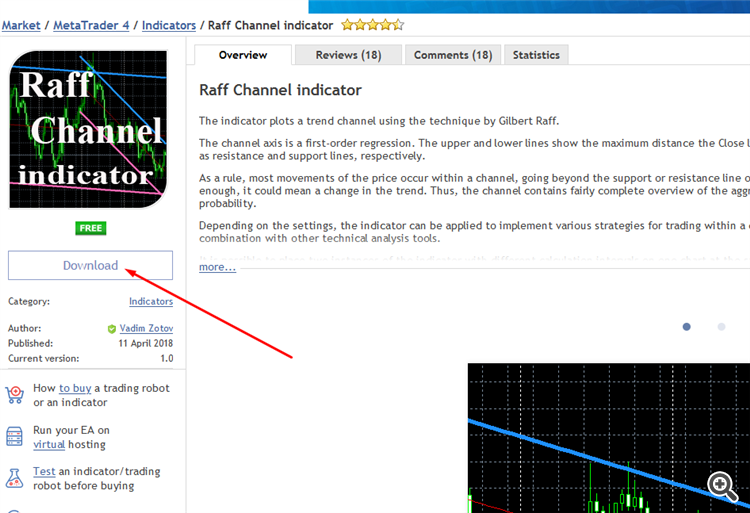Open the Indicators category link
Screen dimensions: 750x513
point(151,301)
